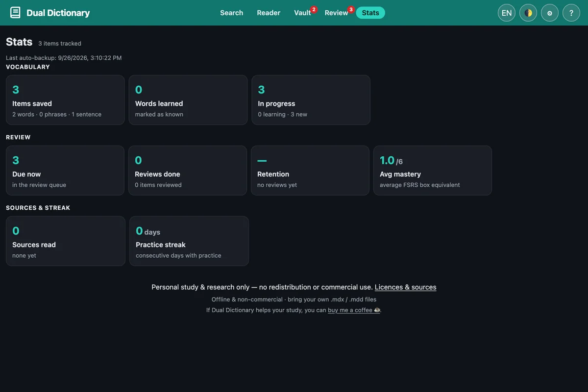Click the SOURCES & STREAK heading
The width and height of the screenshot is (588, 392).
(38, 208)
